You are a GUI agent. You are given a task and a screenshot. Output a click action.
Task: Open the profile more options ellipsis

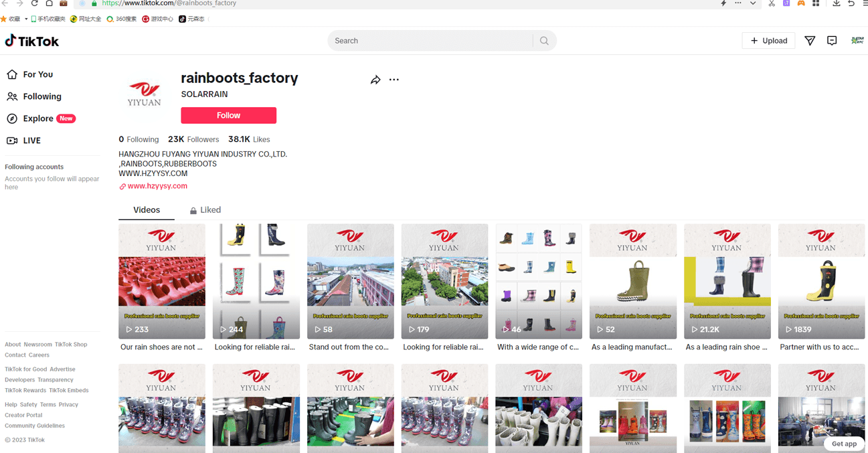[394, 80]
